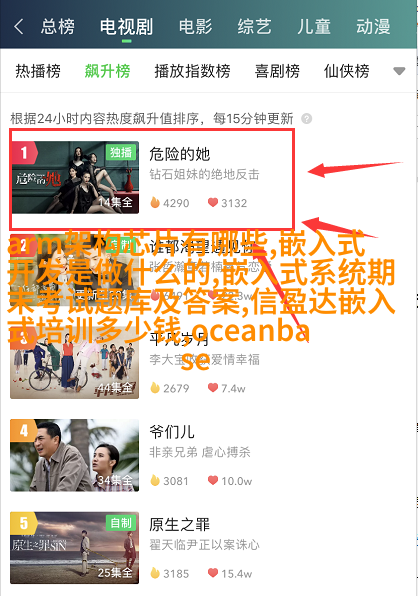
Task: Tap the heart icon next to 15.4w
Action: point(213,573)
